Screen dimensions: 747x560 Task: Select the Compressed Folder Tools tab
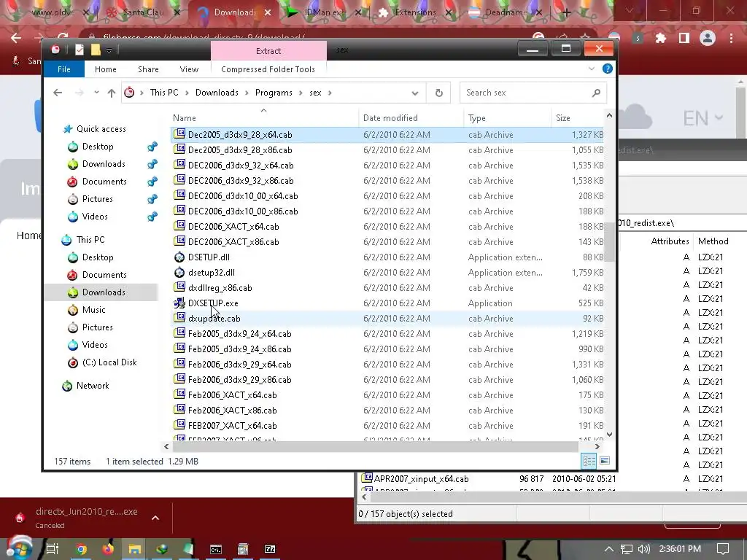(x=268, y=69)
